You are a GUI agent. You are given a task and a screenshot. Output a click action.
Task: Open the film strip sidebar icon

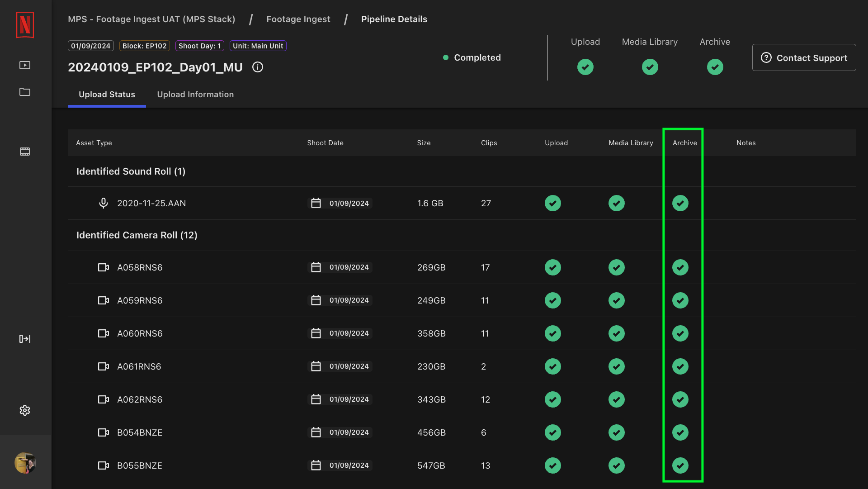tap(25, 152)
